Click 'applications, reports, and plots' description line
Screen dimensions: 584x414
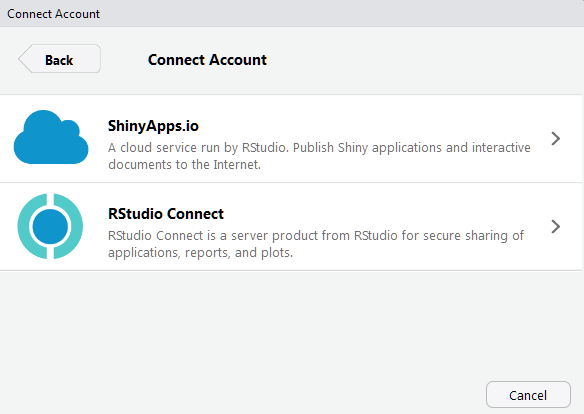coord(200,252)
